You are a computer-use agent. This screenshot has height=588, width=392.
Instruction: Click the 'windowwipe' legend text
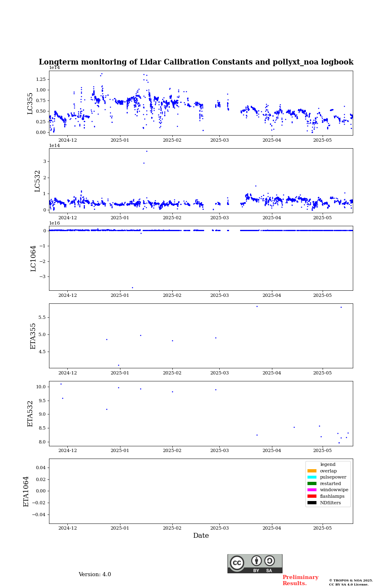tap(334, 490)
